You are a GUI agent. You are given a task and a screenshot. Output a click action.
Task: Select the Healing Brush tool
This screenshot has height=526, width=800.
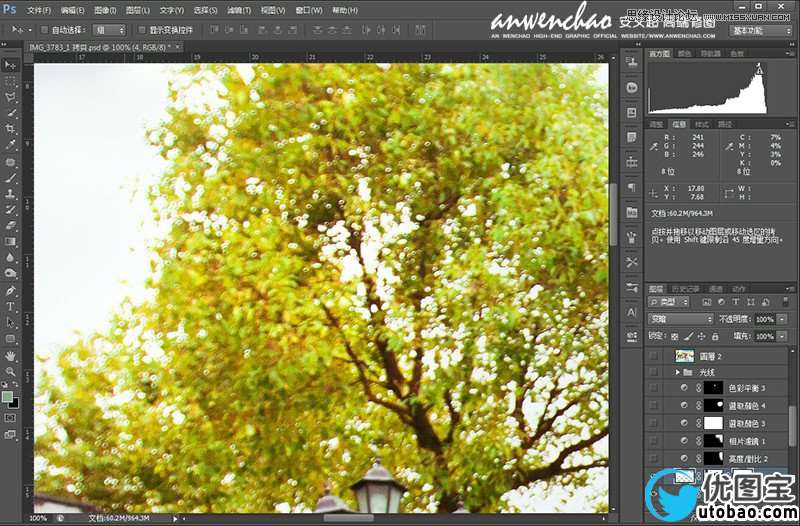(x=10, y=162)
